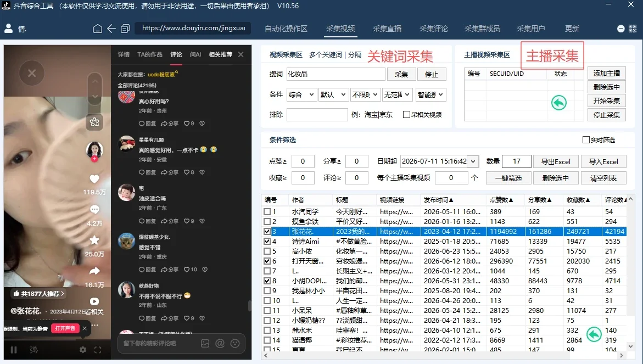The width and height of the screenshot is (643, 364).
Task: Dismiss the mute notice with its X
Action: [x=85, y=328]
